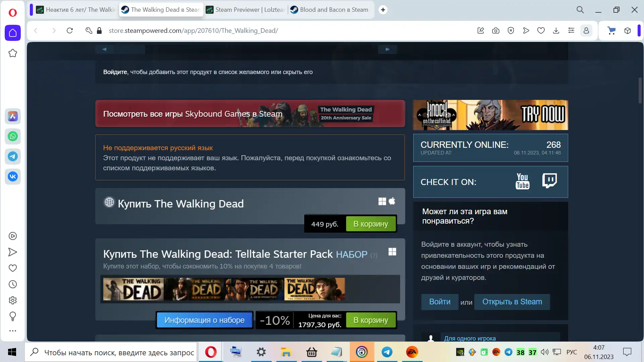
Task: Switch to Steam Previewer | Lolzteam tab
Action: click(245, 10)
